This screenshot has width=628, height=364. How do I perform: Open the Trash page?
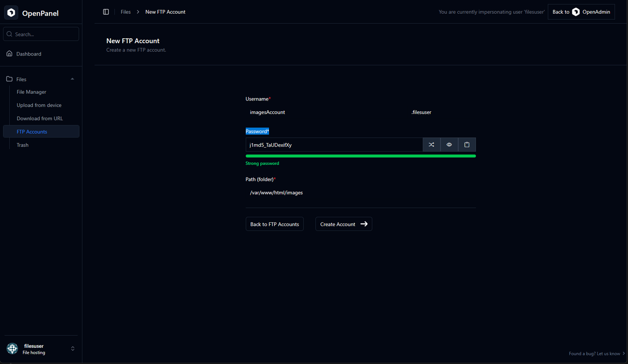click(23, 145)
